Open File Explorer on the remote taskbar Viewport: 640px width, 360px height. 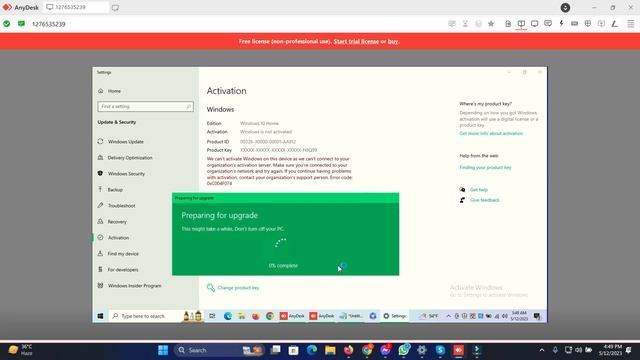coord(242,316)
